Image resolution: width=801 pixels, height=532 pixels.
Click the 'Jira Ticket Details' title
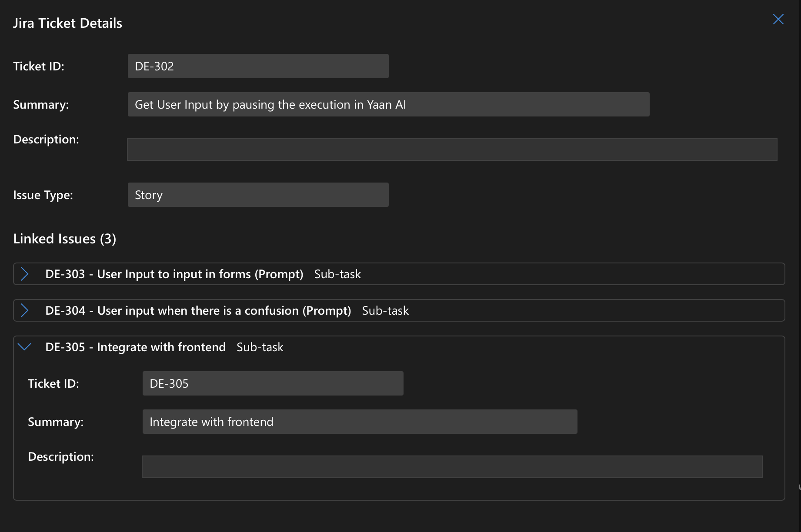point(67,23)
